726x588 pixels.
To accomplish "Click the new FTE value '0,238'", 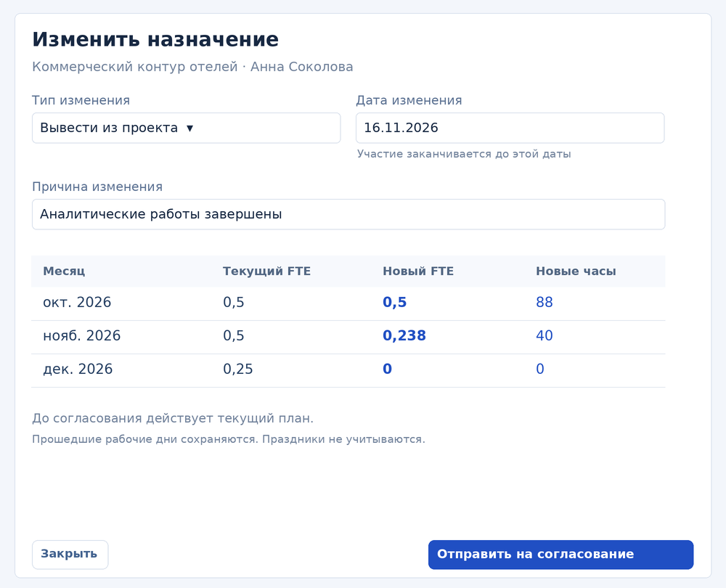I will 404,335.
